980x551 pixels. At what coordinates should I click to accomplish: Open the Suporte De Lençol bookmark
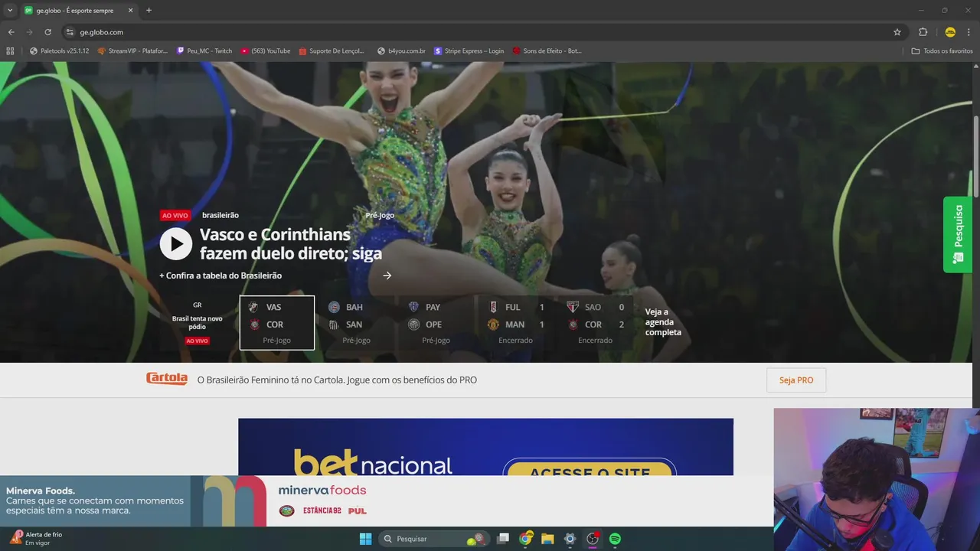tap(332, 51)
